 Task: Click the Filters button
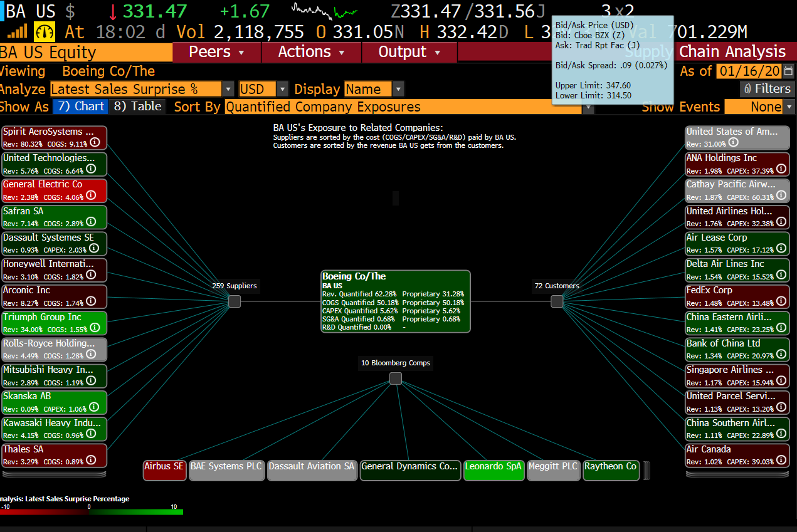[x=767, y=89]
